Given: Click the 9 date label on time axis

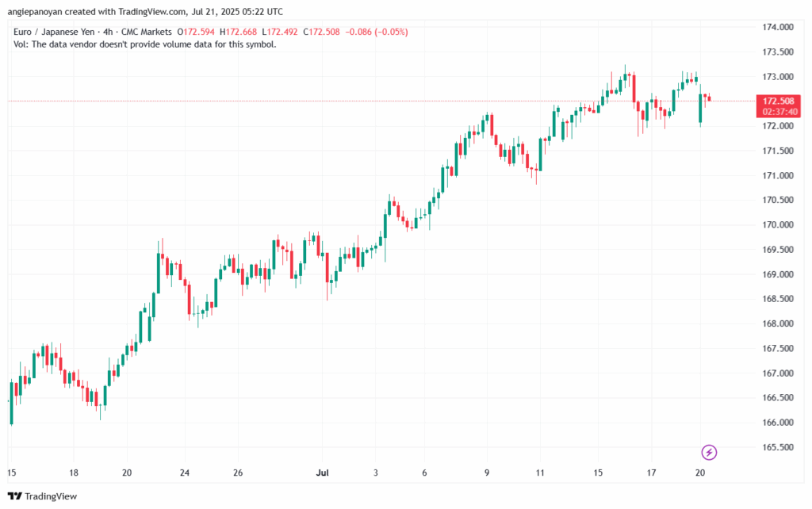Looking at the screenshot, I should (x=487, y=473).
